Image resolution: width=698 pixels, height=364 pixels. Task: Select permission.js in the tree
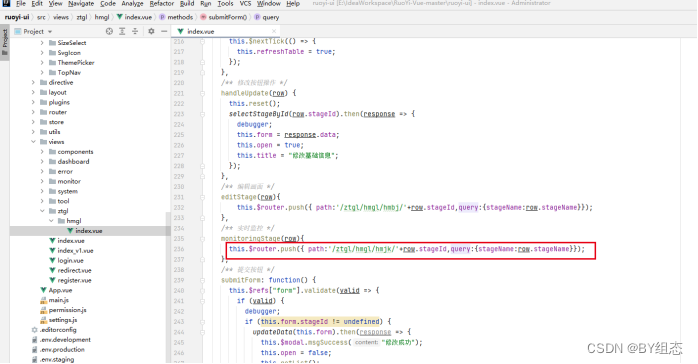click(63, 310)
